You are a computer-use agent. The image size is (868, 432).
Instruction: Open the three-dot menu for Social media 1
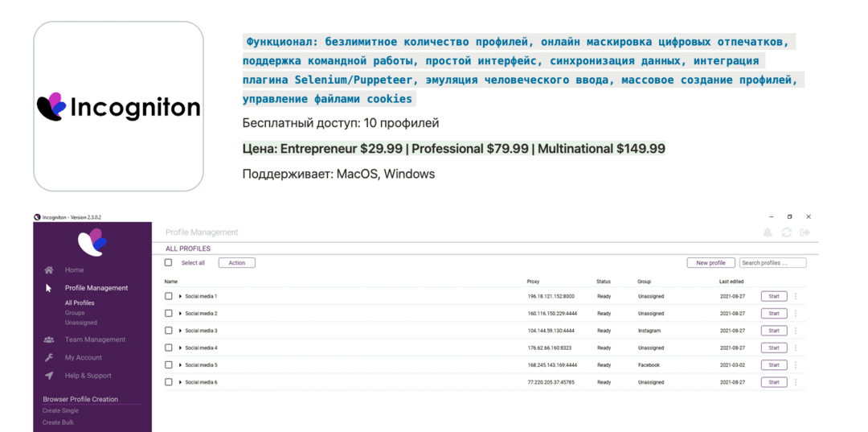[x=796, y=296]
